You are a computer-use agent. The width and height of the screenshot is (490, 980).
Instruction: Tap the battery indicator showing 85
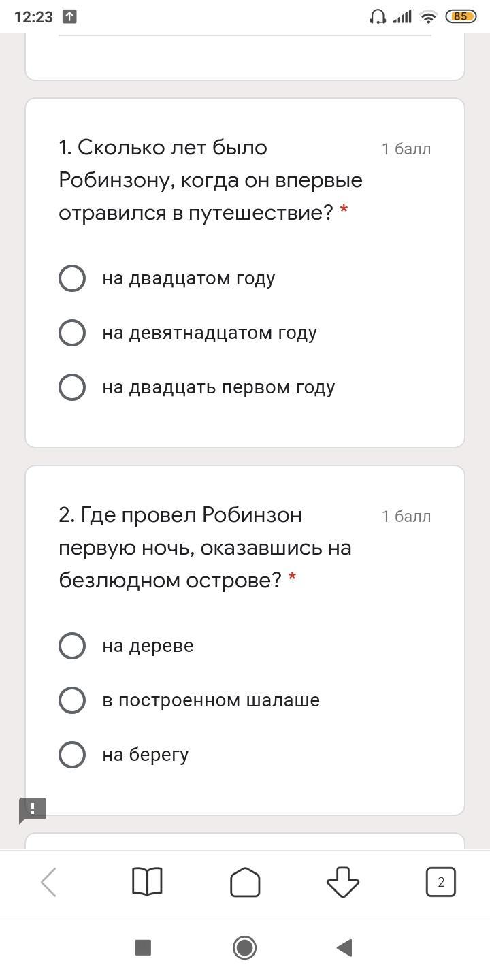click(461, 17)
